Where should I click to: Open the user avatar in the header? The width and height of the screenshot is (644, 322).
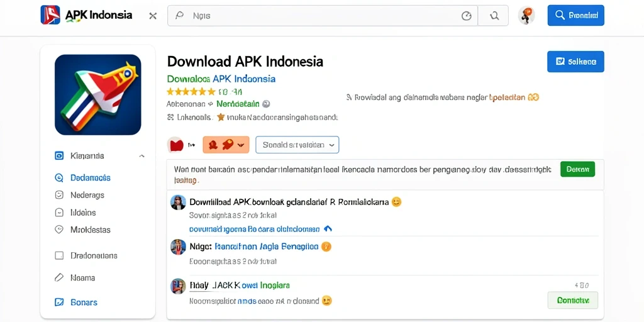[526, 15]
